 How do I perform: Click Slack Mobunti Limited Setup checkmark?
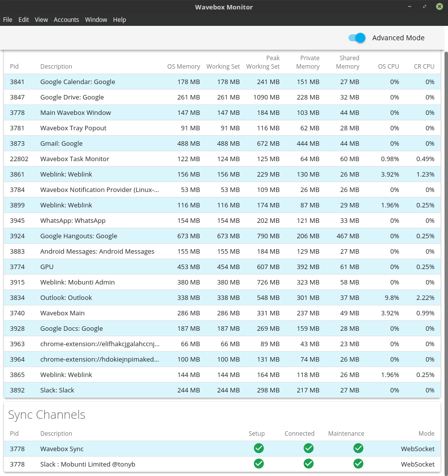point(259,464)
